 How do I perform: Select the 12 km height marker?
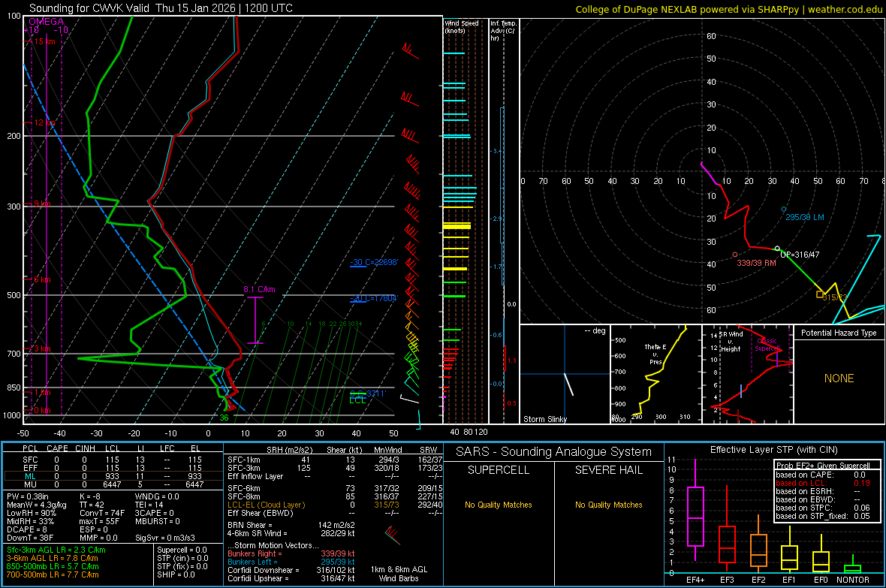pyautogui.click(x=44, y=122)
